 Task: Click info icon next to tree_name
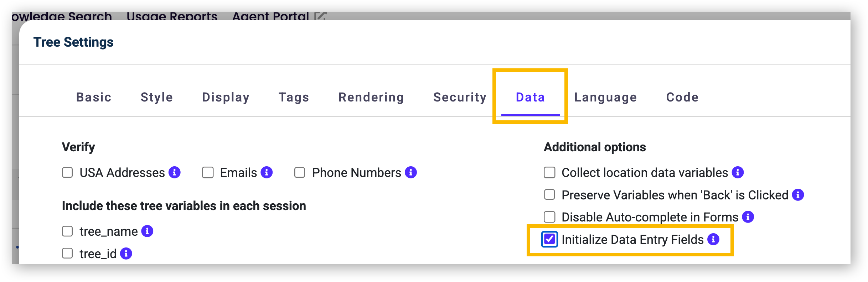click(147, 231)
